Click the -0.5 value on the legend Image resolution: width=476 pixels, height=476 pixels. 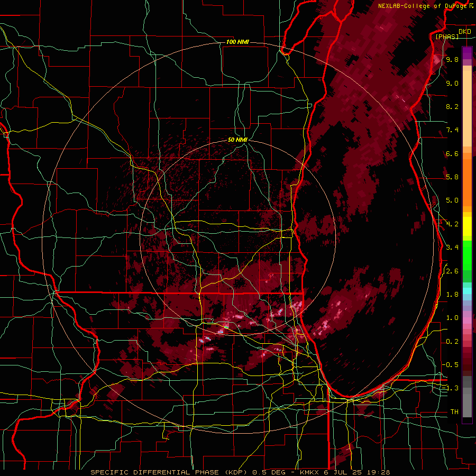click(451, 365)
